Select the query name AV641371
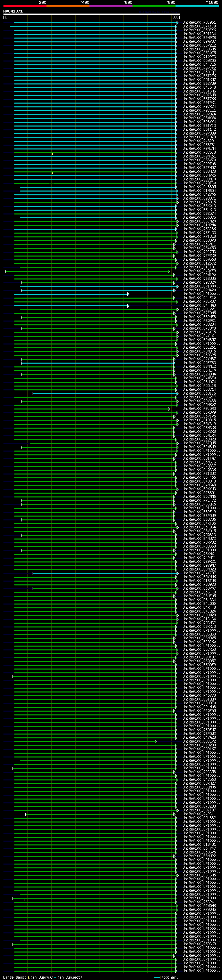This screenshot has width=222, height=980. 13,11
